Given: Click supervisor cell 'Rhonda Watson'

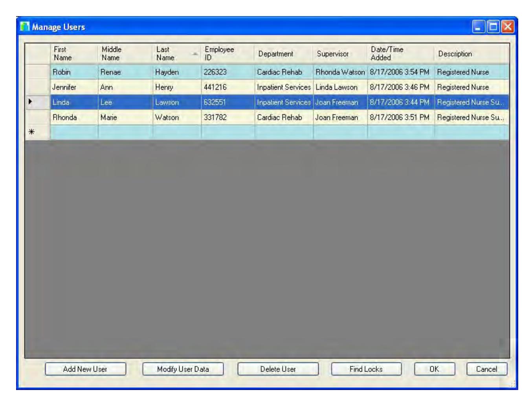Looking at the screenshot, I should pyautogui.click(x=340, y=72).
